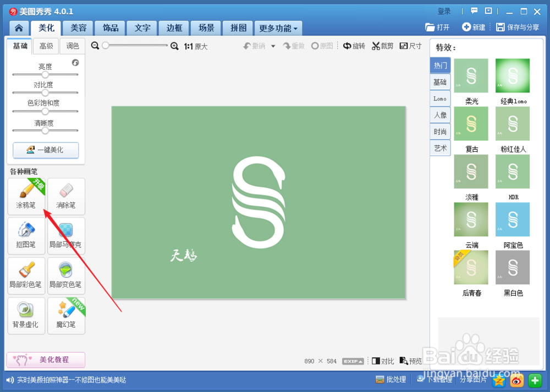
Task: Select the 基础 effects category
Action: click(x=440, y=82)
